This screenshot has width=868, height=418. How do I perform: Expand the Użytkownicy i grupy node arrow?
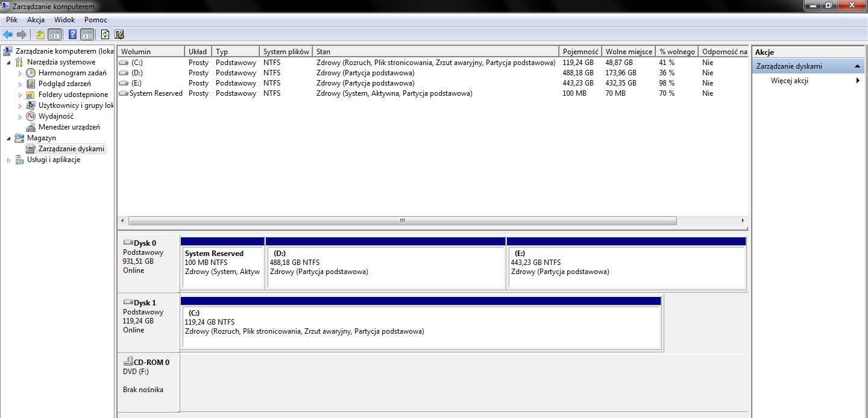click(20, 106)
